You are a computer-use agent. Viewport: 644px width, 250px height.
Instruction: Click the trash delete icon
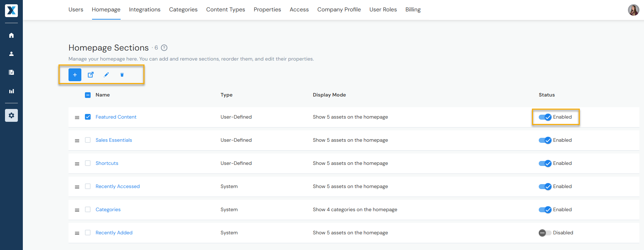point(122,75)
